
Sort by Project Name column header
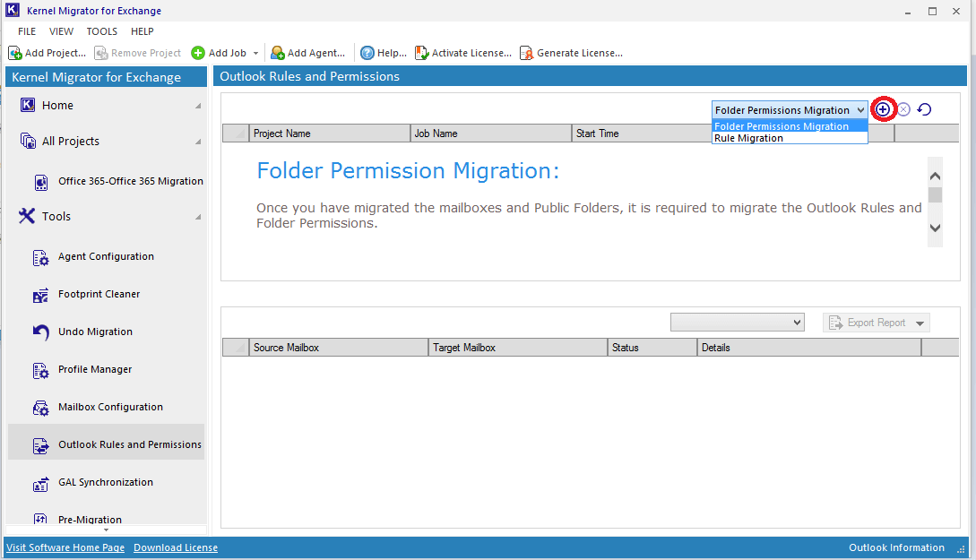coord(329,134)
